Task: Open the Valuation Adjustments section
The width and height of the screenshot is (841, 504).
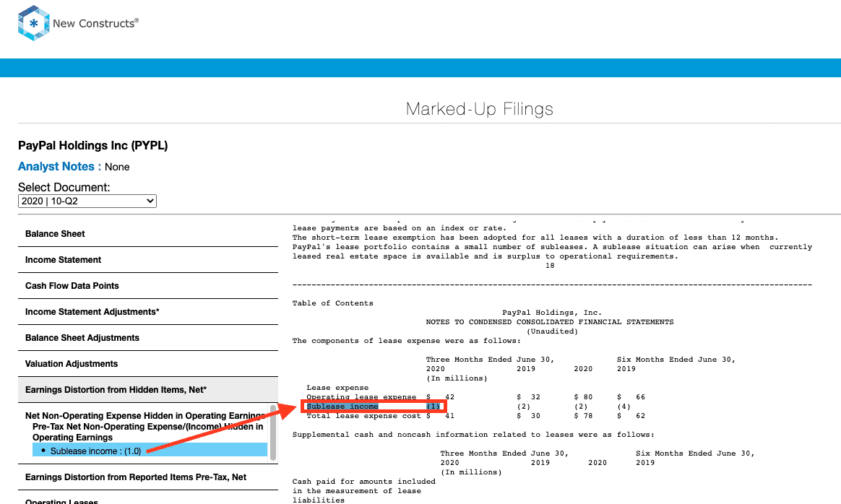Action: (148, 364)
